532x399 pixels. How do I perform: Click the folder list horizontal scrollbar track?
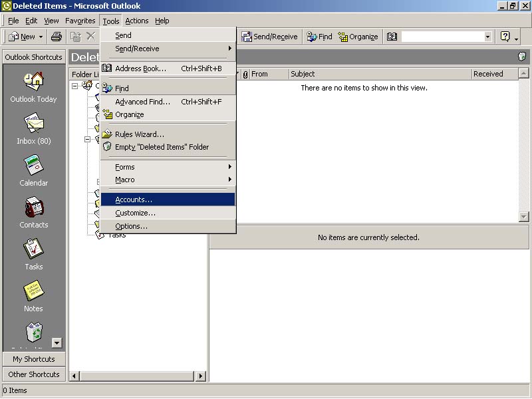pyautogui.click(x=138, y=376)
